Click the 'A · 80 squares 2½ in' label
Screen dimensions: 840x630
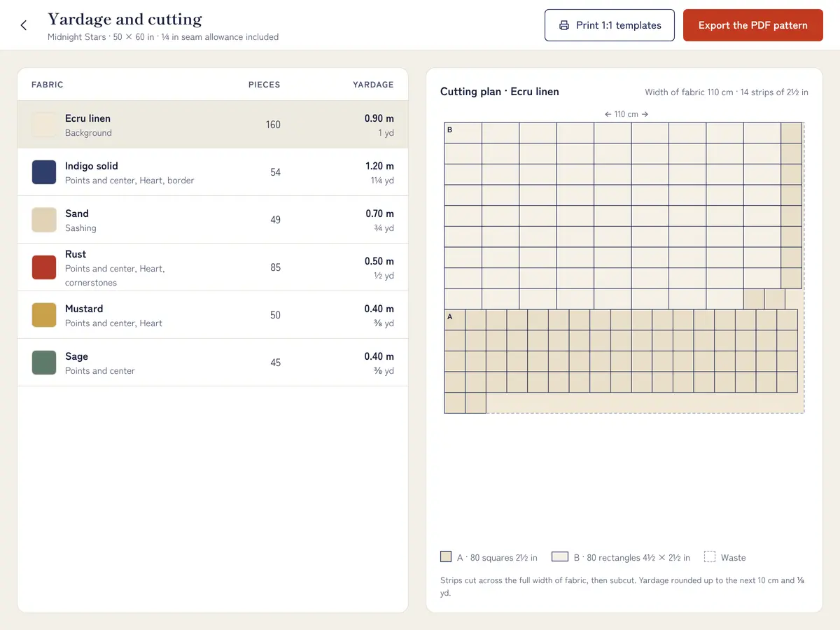[x=497, y=558]
